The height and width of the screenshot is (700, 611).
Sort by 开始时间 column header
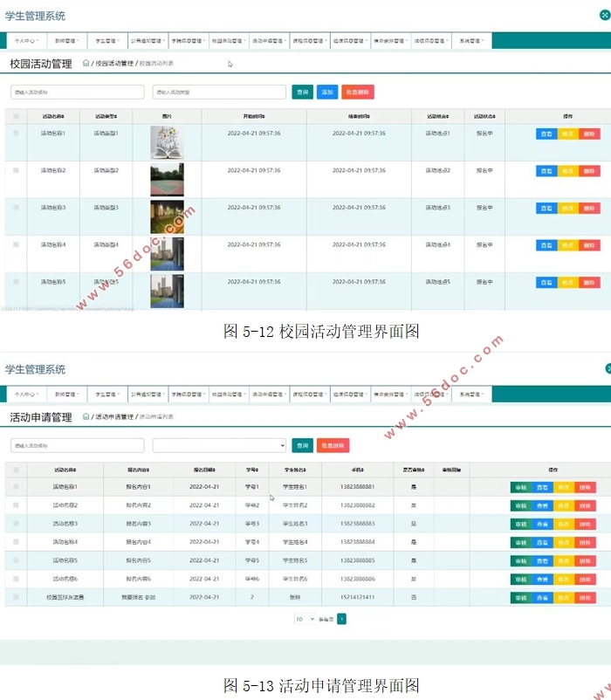(254, 116)
